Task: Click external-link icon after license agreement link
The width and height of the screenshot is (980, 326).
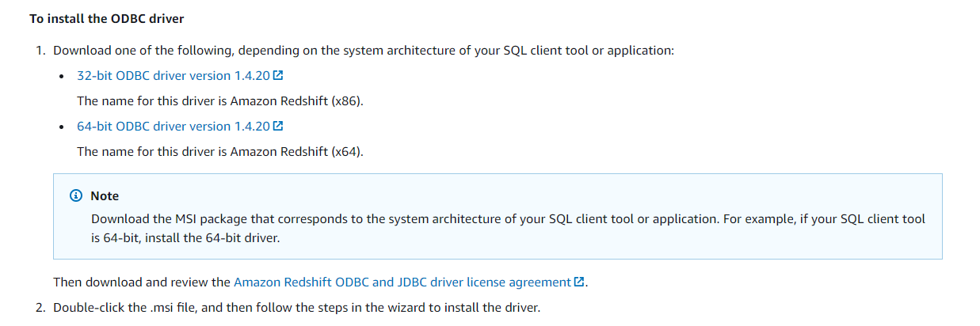Action: click(579, 282)
